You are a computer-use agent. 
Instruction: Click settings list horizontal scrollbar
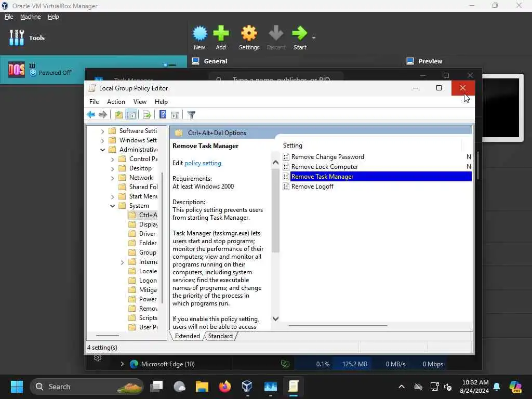tap(338, 326)
